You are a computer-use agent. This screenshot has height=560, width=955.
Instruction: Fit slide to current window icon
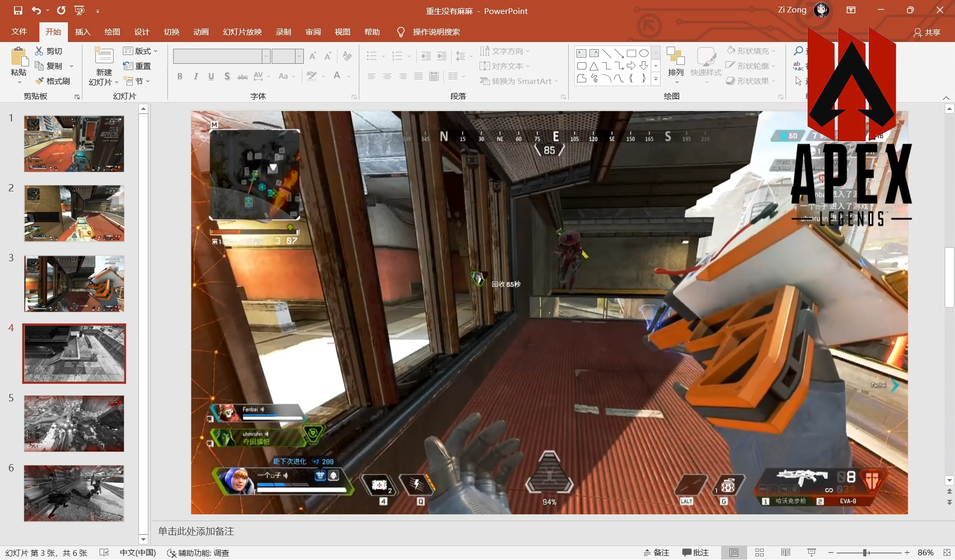coord(947,553)
